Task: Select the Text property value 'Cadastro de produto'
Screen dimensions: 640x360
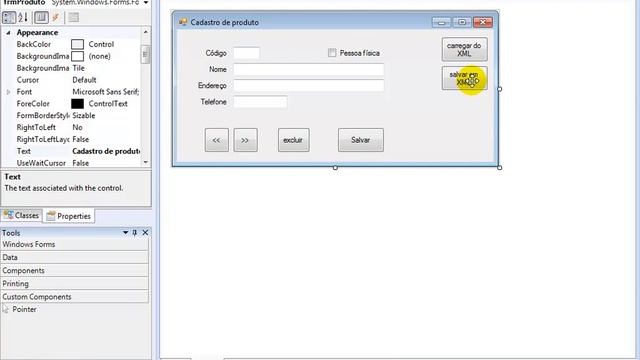Action: click(x=106, y=151)
